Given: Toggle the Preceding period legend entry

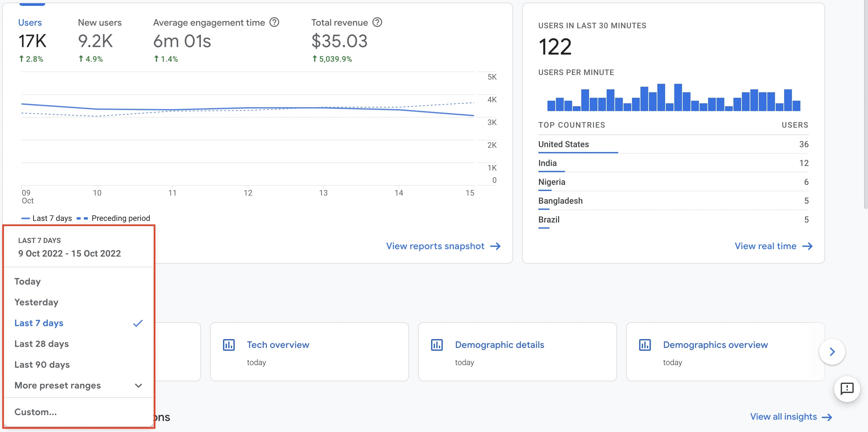Looking at the screenshot, I should click(113, 218).
